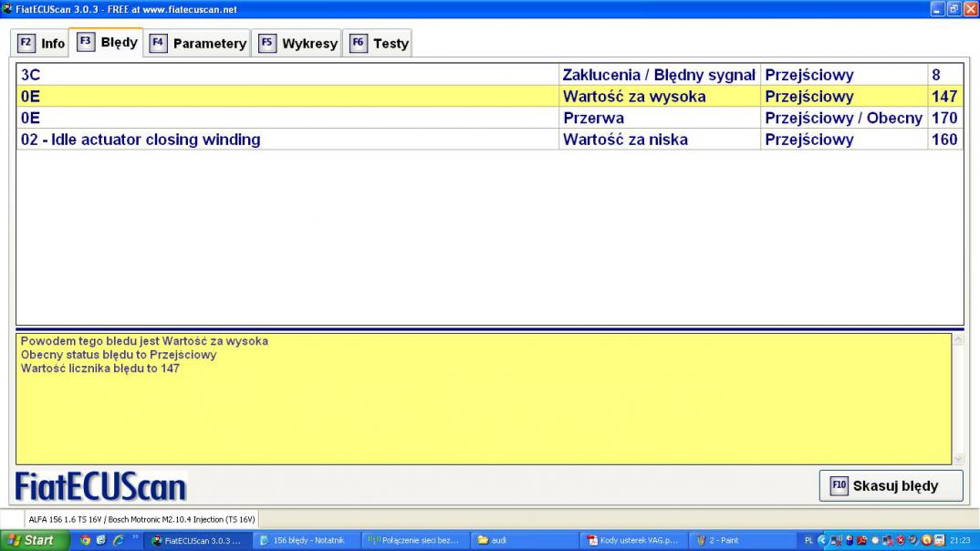
Task: Click the error counter value 170
Action: pos(944,118)
